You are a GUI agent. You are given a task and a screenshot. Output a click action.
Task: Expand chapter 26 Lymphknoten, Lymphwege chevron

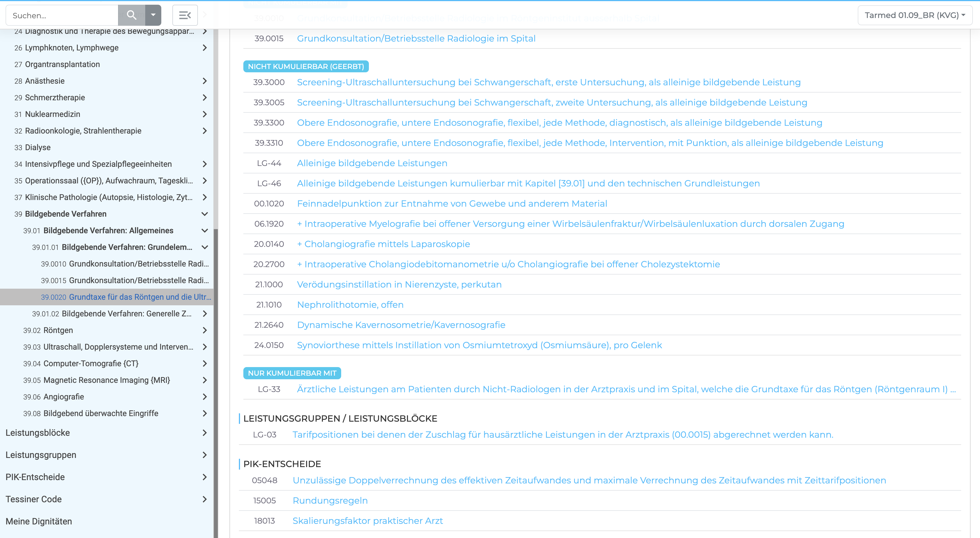205,48
